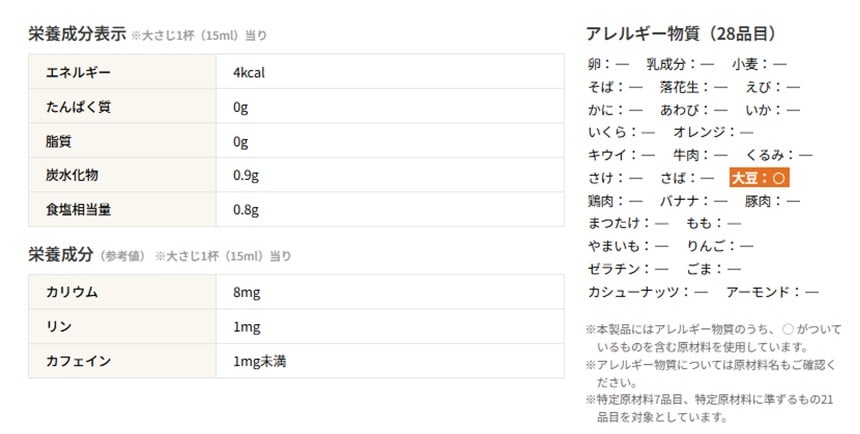The image size is (860, 434).
Task: Select the 4kcal energy value cell
Action: tap(249, 72)
